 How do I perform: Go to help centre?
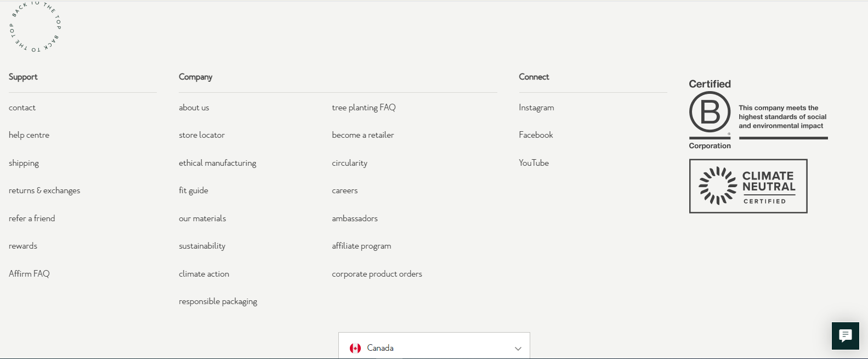coord(29,135)
